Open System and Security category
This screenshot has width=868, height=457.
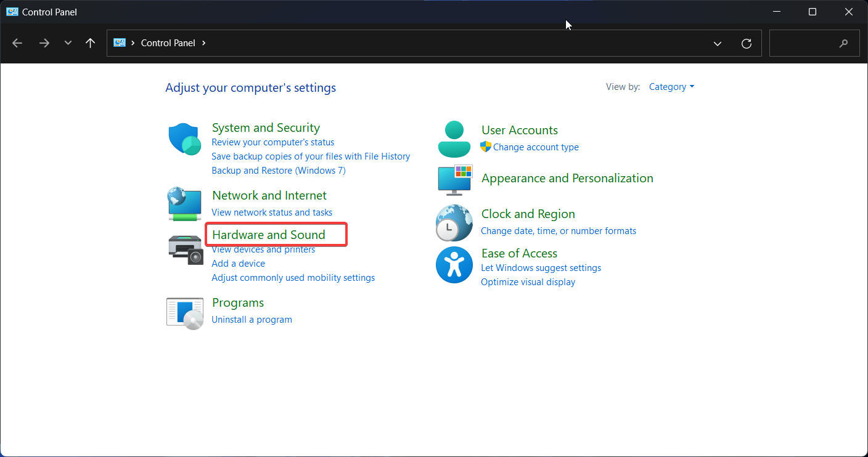point(266,127)
